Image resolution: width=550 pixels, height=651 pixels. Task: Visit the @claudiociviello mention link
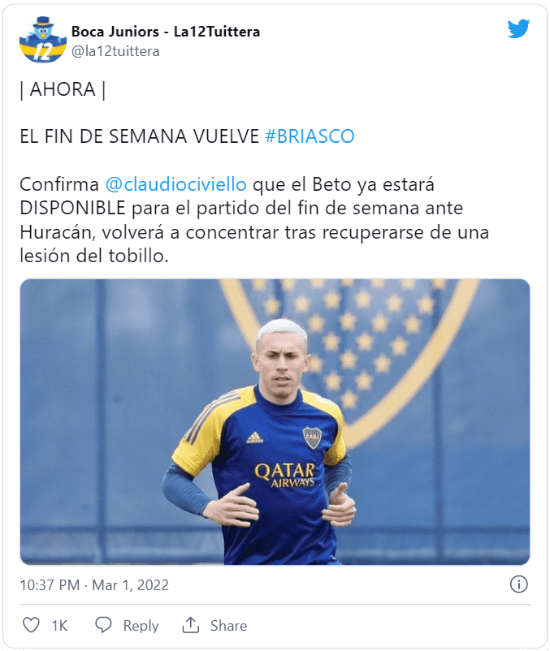click(x=176, y=184)
